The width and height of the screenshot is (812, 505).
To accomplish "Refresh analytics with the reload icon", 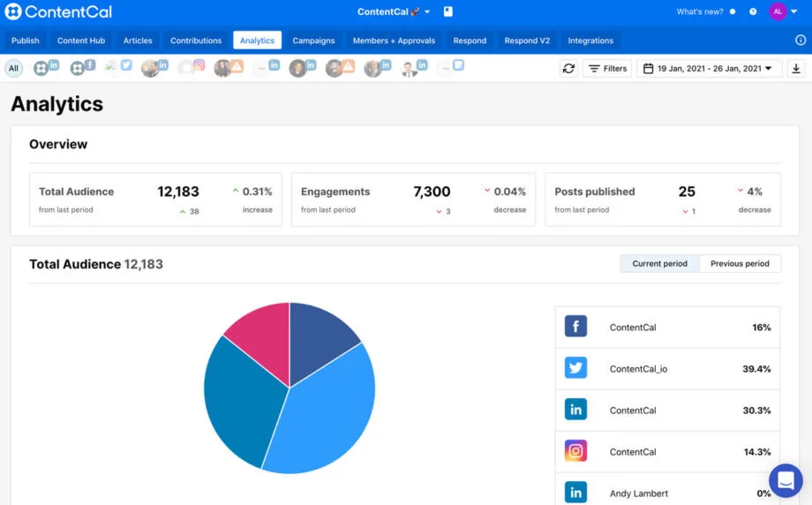I will point(568,68).
